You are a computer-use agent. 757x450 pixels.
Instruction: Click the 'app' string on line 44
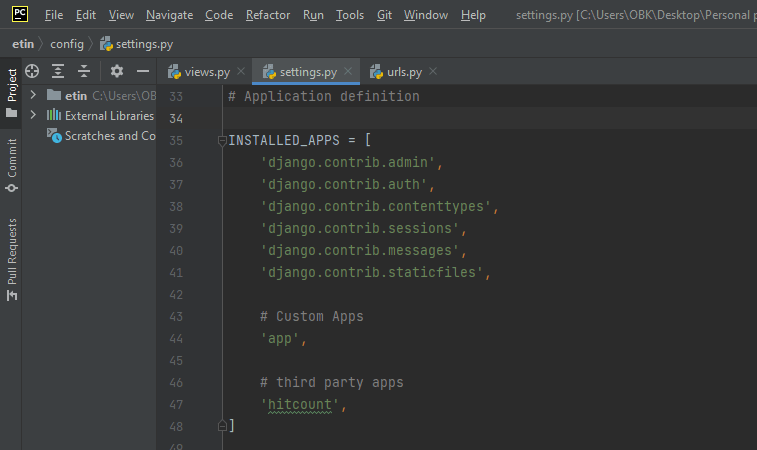pos(280,338)
